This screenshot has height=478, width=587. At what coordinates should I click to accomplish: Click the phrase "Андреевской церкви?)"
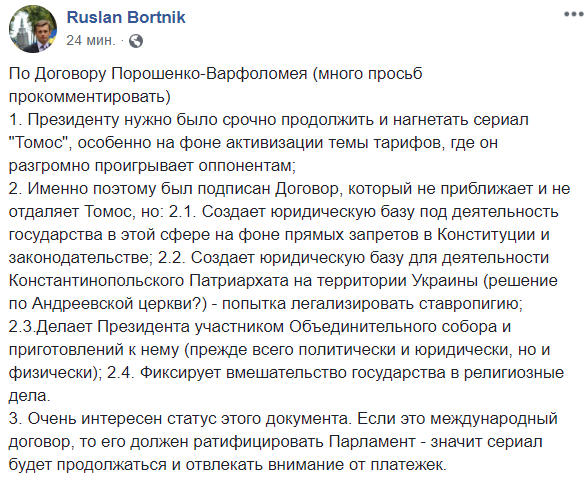pos(119,304)
